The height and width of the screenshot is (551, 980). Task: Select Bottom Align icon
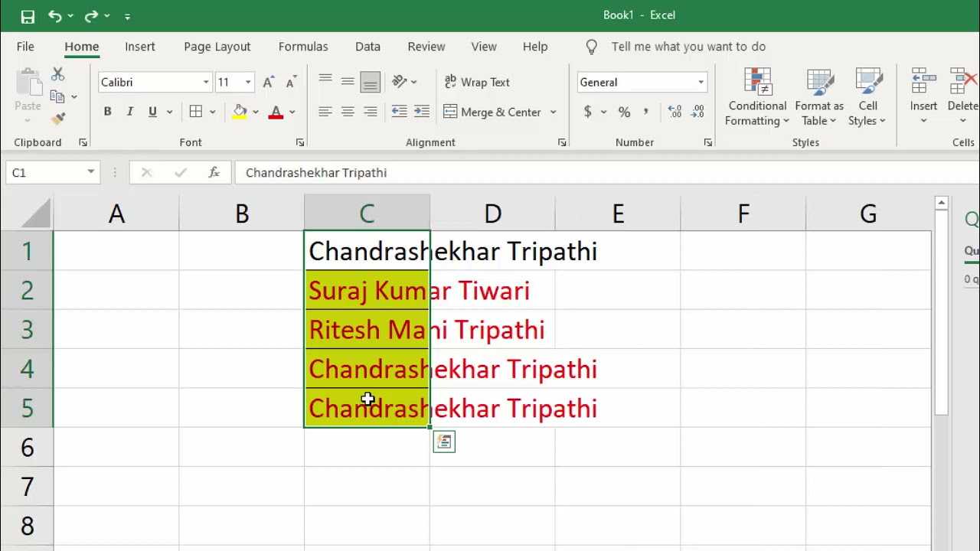(371, 80)
